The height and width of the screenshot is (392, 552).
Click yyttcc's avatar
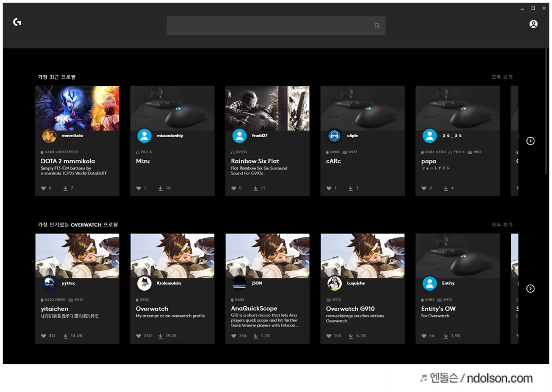point(49,283)
